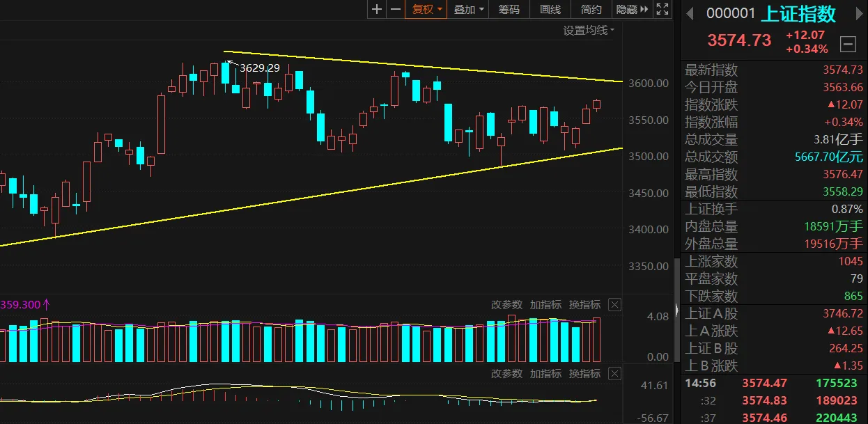Zoom in the chart with plus button
The width and height of the screenshot is (868, 424).
377,9
